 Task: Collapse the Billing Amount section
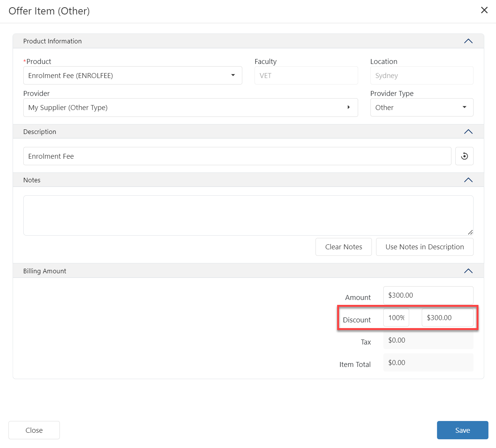(468, 271)
